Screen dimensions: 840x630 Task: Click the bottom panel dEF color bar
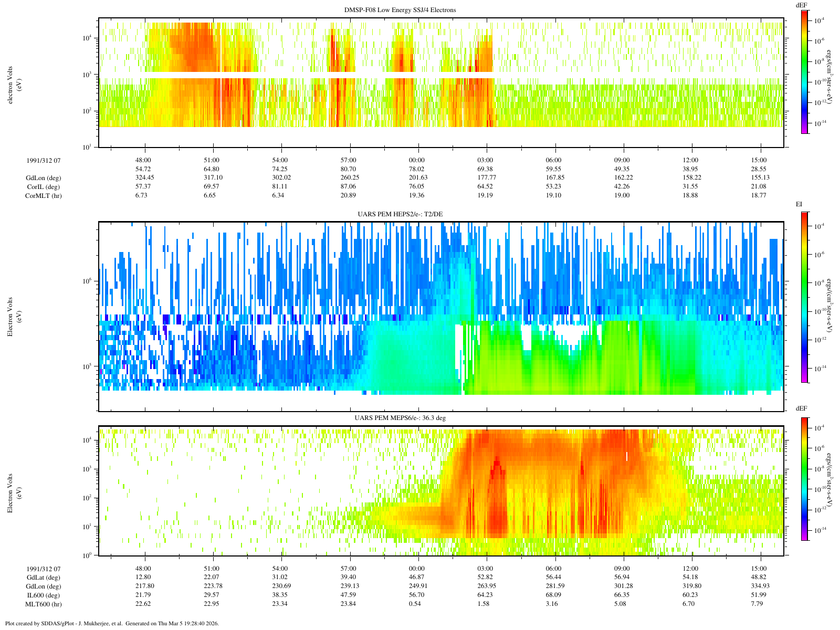[x=804, y=479]
